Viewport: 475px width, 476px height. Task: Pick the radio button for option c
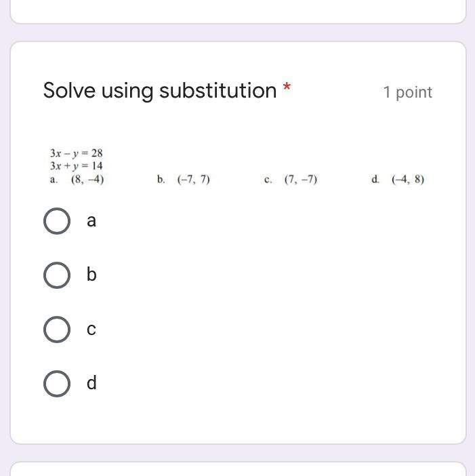click(57, 330)
